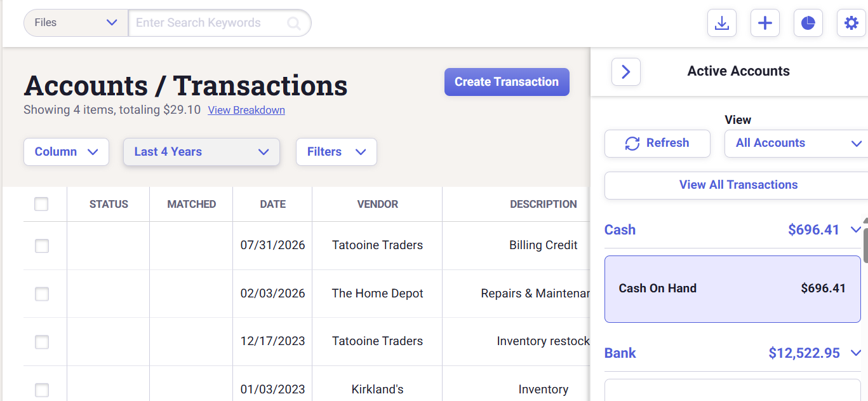Viewport: 868px width, 401px height.
Task: Collapse the Cash account group chevron
Action: tap(856, 229)
